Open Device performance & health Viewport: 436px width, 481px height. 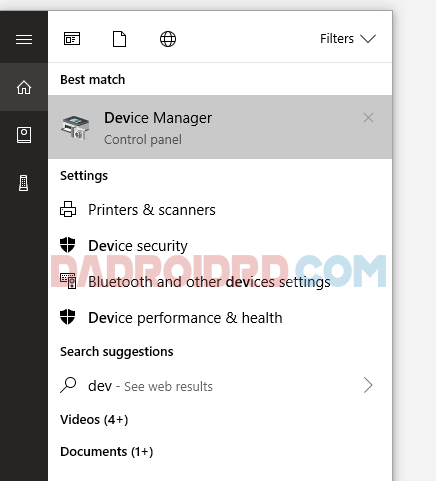220,318
